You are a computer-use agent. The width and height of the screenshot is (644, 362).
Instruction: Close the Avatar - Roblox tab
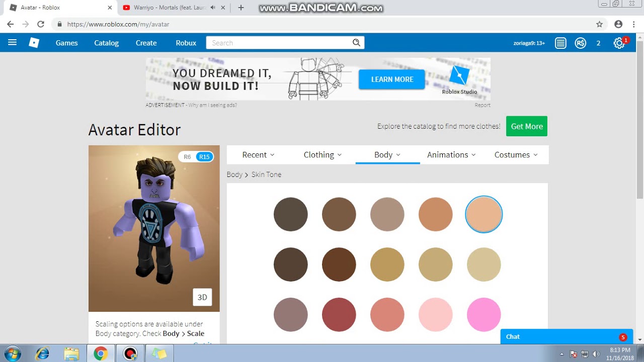tap(110, 8)
